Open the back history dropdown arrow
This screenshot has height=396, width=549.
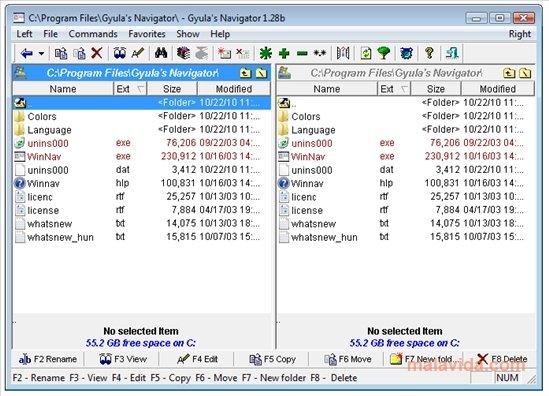pos(41,54)
